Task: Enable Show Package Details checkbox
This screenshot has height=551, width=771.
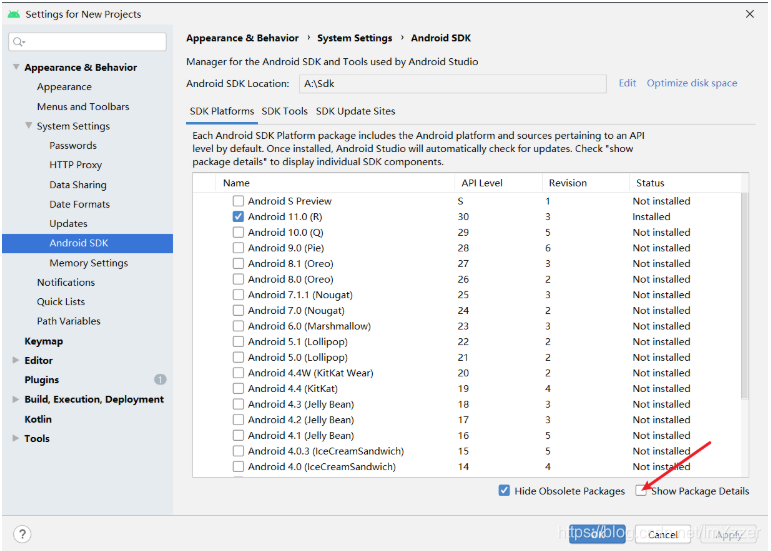Action: 640,491
